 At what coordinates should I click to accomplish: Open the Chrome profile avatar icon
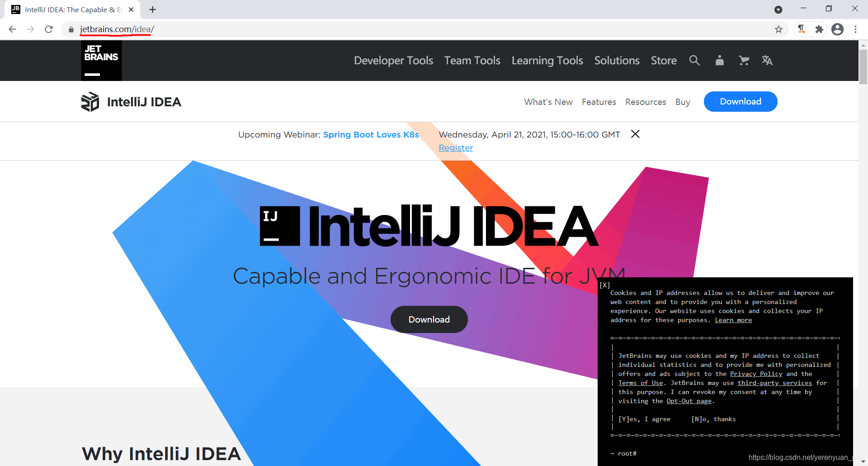point(838,29)
